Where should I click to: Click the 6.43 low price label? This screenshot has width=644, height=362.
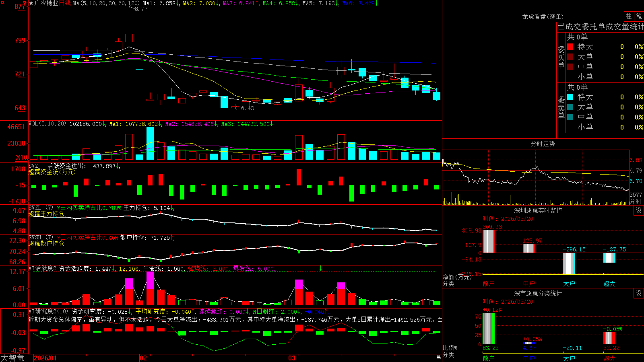click(x=248, y=108)
